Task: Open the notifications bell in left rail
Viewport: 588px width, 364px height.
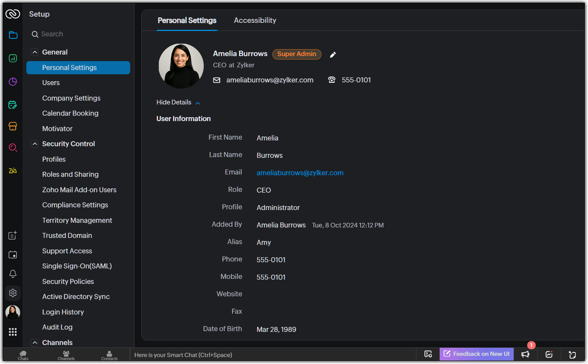Action: (x=13, y=274)
